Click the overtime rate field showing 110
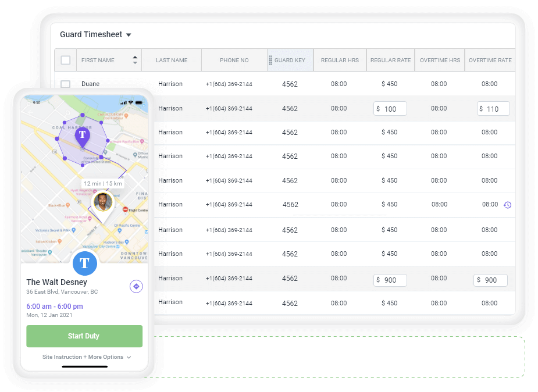 493,109
